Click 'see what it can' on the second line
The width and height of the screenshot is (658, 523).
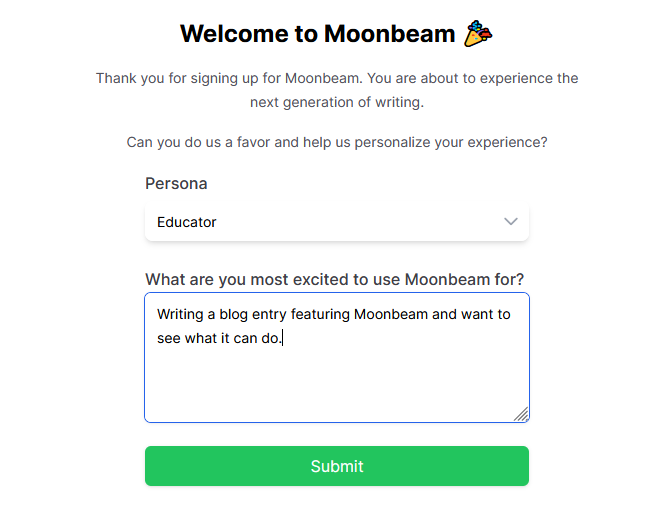point(207,338)
